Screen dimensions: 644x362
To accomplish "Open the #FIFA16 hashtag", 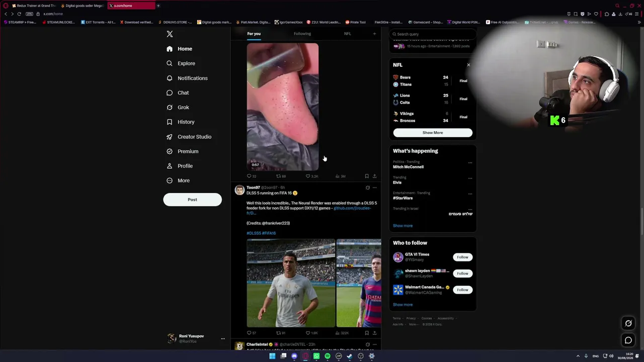I will (x=269, y=233).
